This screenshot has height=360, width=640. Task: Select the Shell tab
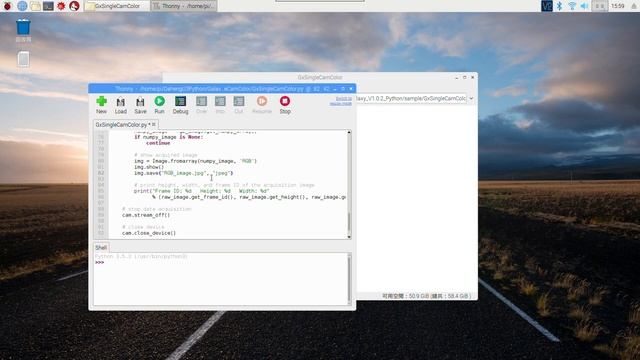[x=101, y=247]
